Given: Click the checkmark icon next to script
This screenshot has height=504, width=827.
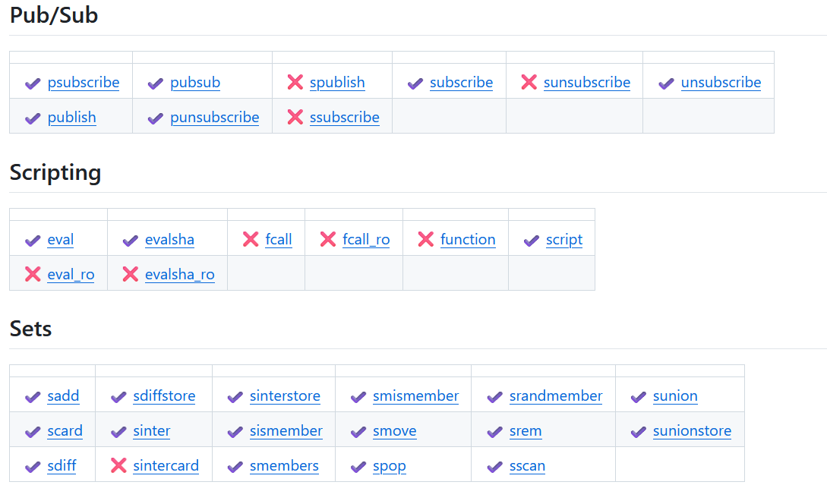Looking at the screenshot, I should tap(531, 241).
